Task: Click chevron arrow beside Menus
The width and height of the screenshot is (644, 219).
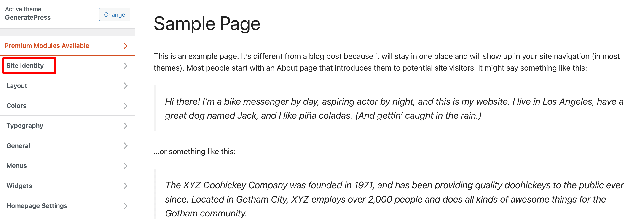Action: 126,166
